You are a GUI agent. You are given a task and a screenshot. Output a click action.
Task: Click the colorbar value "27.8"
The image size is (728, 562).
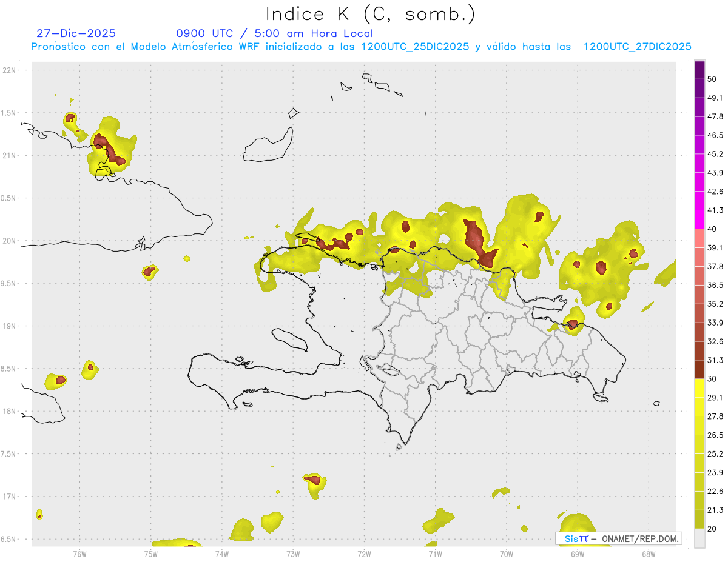[x=715, y=416]
